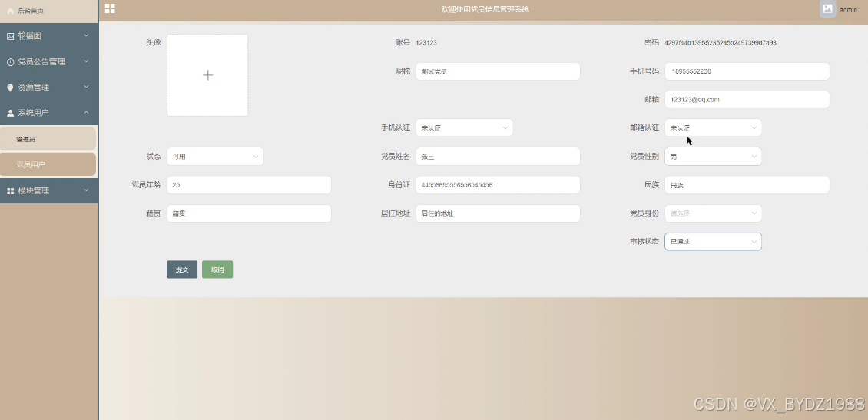Select 管理员 submenu item

(x=48, y=140)
